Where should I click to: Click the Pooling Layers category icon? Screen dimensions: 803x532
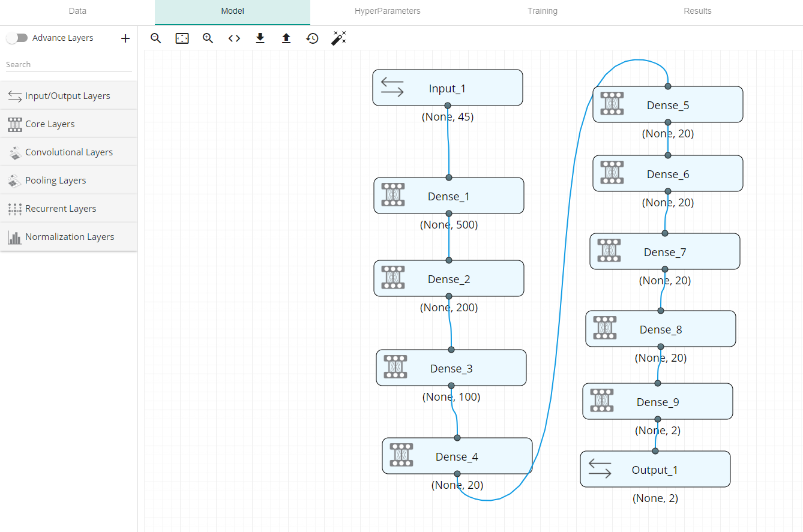[15, 181]
